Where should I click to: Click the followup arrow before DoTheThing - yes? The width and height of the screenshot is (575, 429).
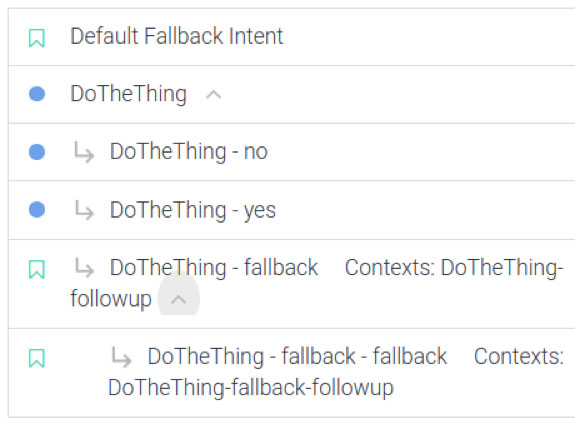point(84,210)
